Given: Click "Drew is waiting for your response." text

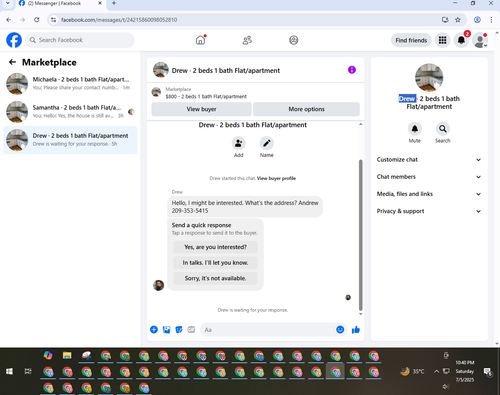Looking at the screenshot, I should (253, 310).
